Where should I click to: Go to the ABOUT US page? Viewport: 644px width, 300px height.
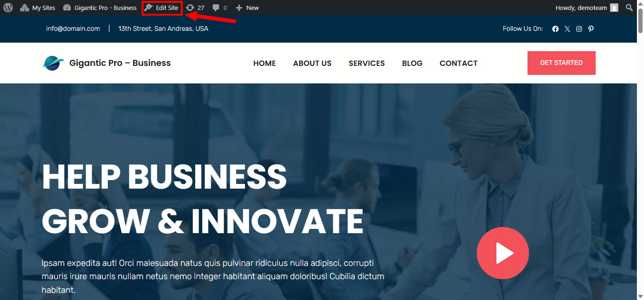coord(312,63)
